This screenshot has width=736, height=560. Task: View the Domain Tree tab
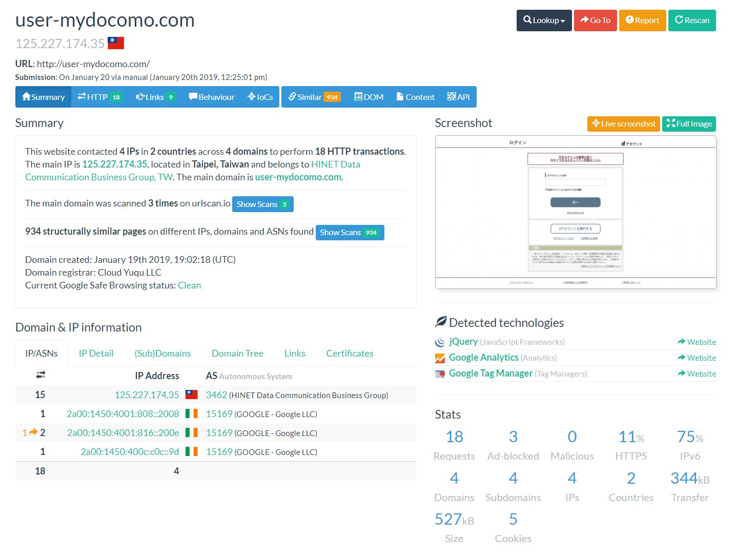tap(237, 354)
